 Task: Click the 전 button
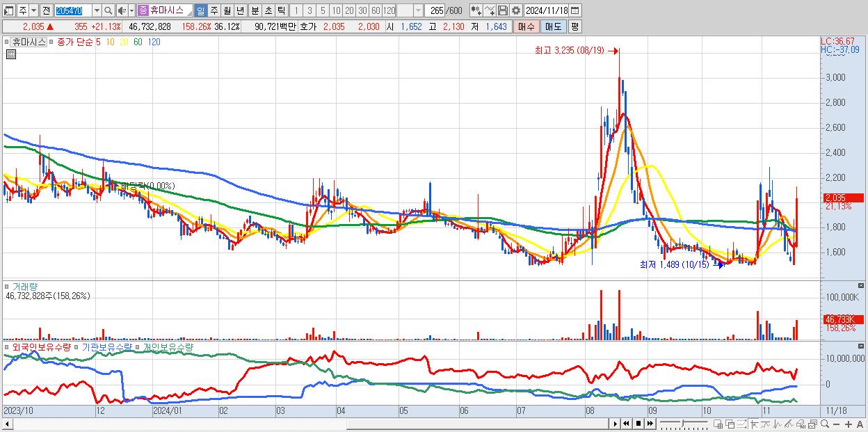[x=46, y=10]
